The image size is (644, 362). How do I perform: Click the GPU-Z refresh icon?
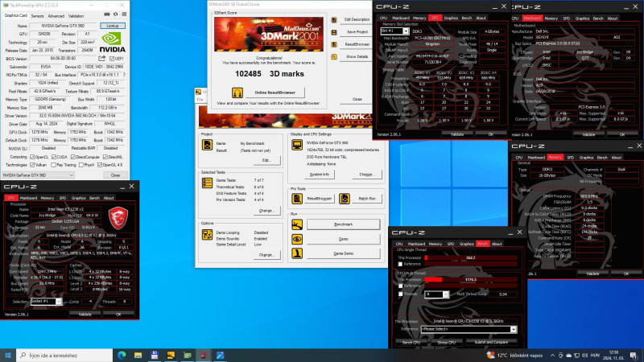(x=115, y=14)
